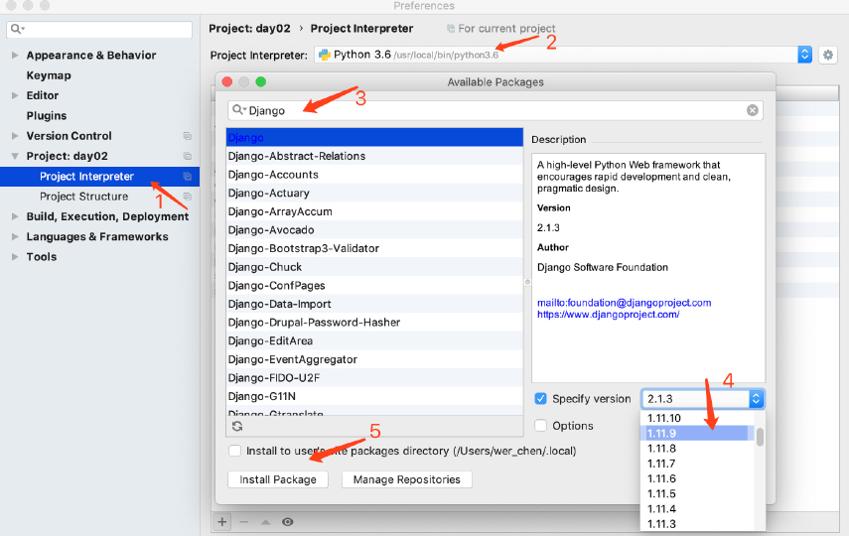Click the interpreter settings gear icon
Viewport: 849px width, 536px height.
827,56
